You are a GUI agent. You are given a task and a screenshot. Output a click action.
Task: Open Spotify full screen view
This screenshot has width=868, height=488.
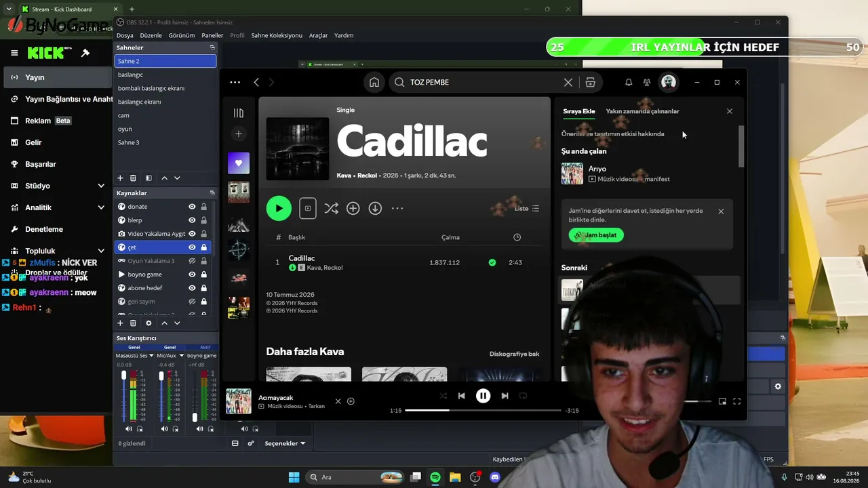(x=737, y=401)
